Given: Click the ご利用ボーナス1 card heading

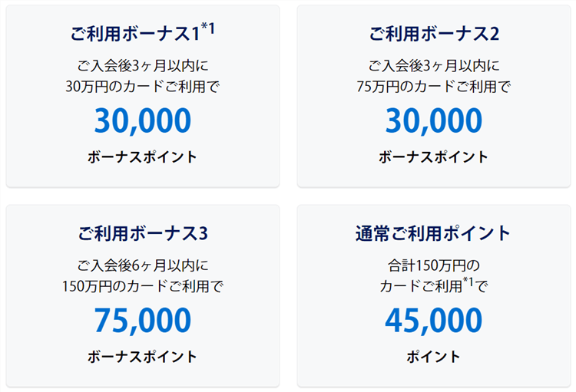Looking at the screenshot, I should point(134,35).
